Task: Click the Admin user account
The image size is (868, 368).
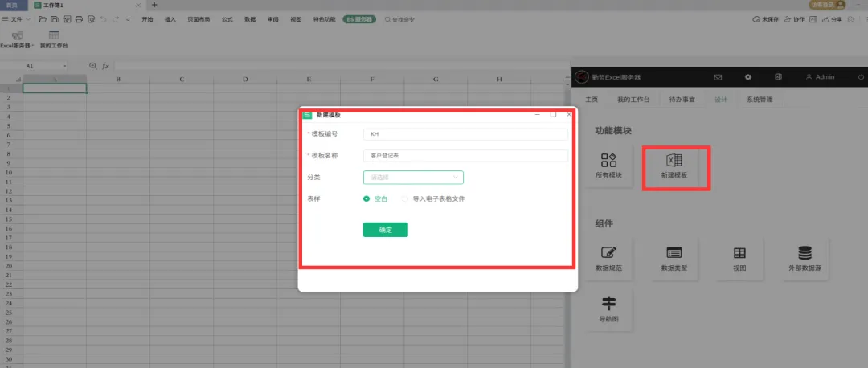Action: click(821, 77)
